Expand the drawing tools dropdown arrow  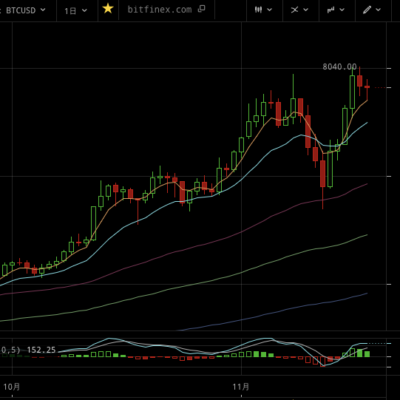tap(378, 10)
